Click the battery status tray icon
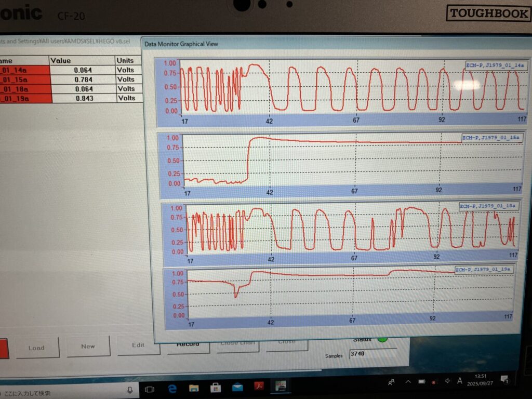532x399 pixels. (422, 382)
